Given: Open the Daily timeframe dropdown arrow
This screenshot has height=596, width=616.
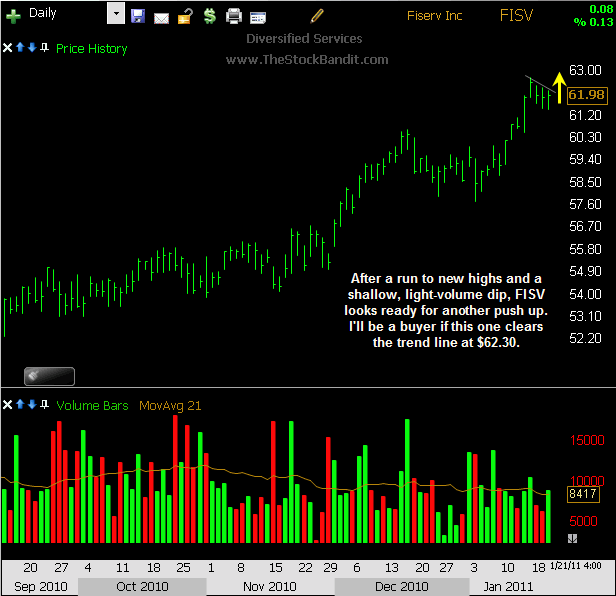Looking at the screenshot, I should [x=116, y=13].
